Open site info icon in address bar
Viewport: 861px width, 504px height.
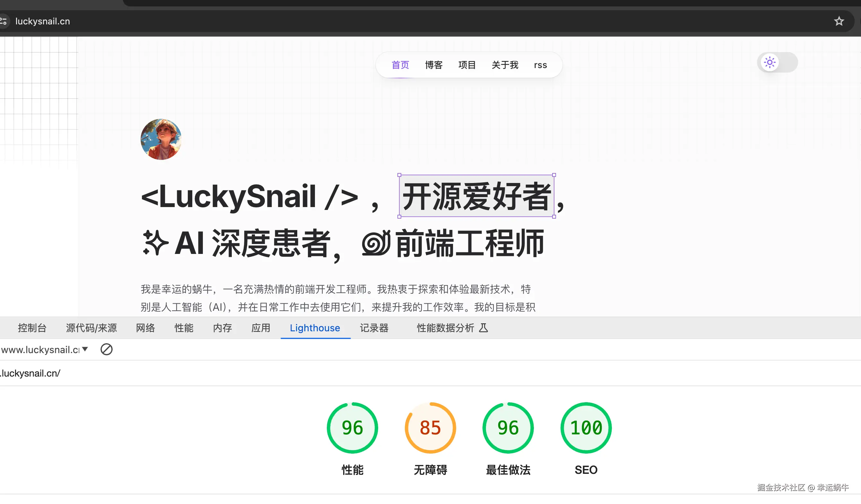4,21
